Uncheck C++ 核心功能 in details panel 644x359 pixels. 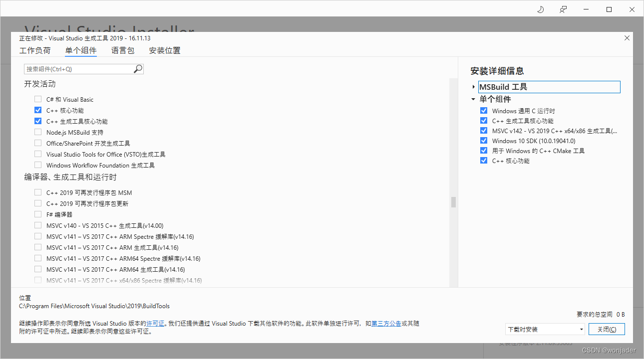pyautogui.click(x=483, y=161)
